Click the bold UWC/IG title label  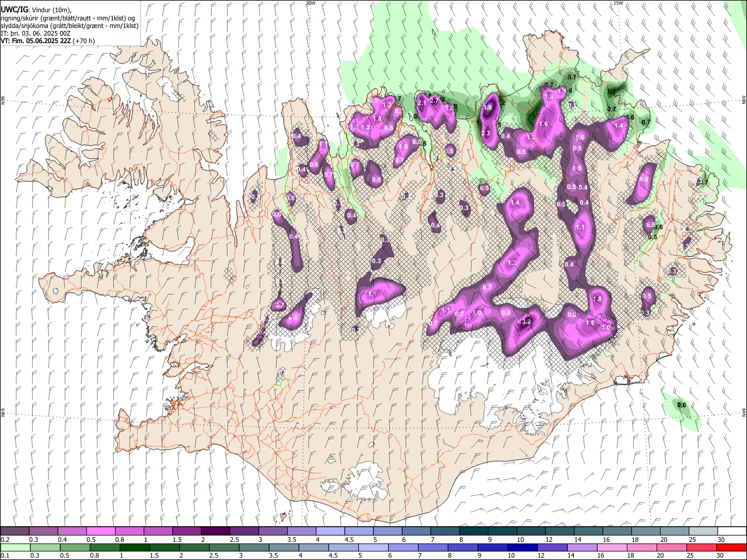coord(14,9)
